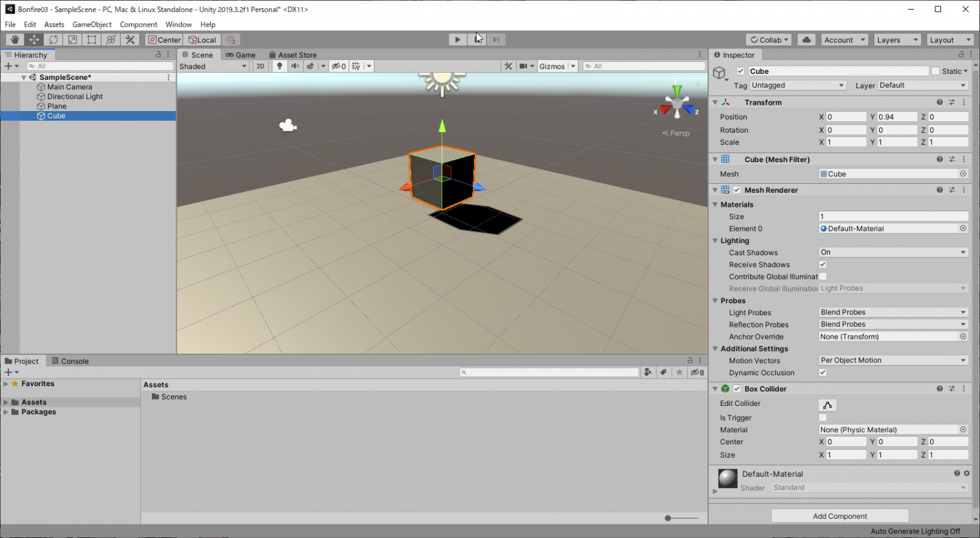The width and height of the screenshot is (980, 538).
Task: Activate the Hand tool for panning
Action: (x=14, y=39)
